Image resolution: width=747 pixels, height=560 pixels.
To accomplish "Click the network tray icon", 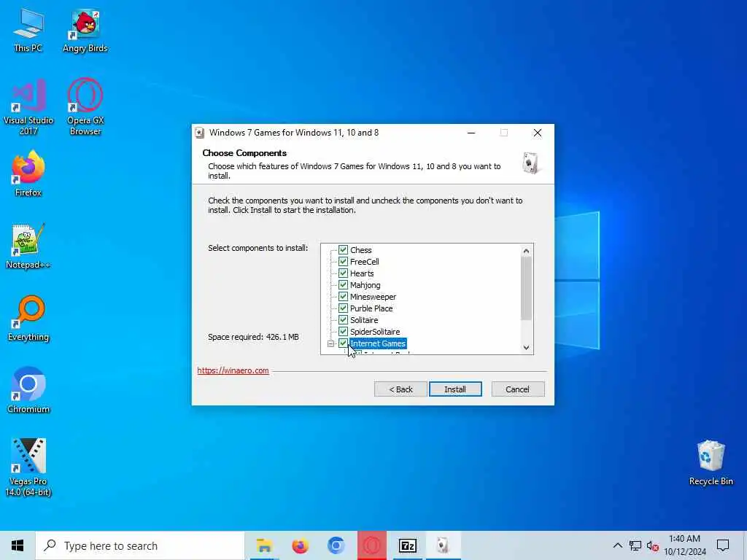I will point(635,545).
